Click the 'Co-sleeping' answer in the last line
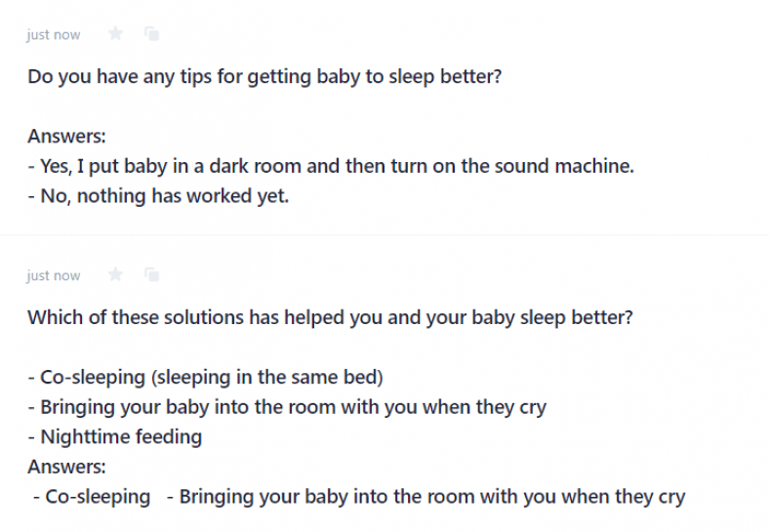This screenshot has height=532, width=769. [92, 497]
